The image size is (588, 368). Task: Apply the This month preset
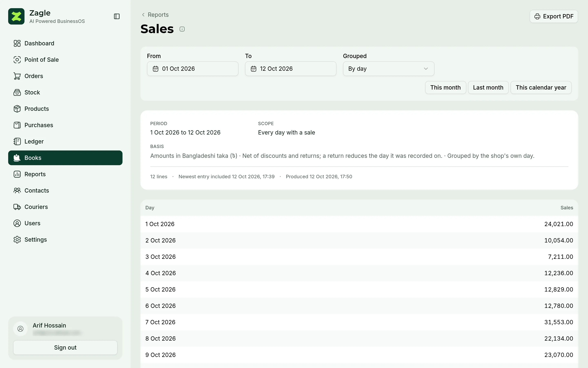pyautogui.click(x=445, y=87)
